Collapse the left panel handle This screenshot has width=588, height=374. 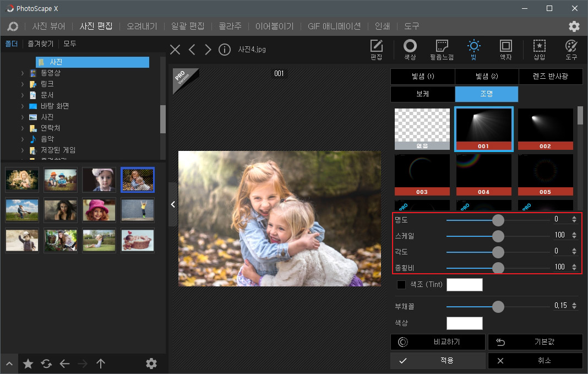(173, 204)
